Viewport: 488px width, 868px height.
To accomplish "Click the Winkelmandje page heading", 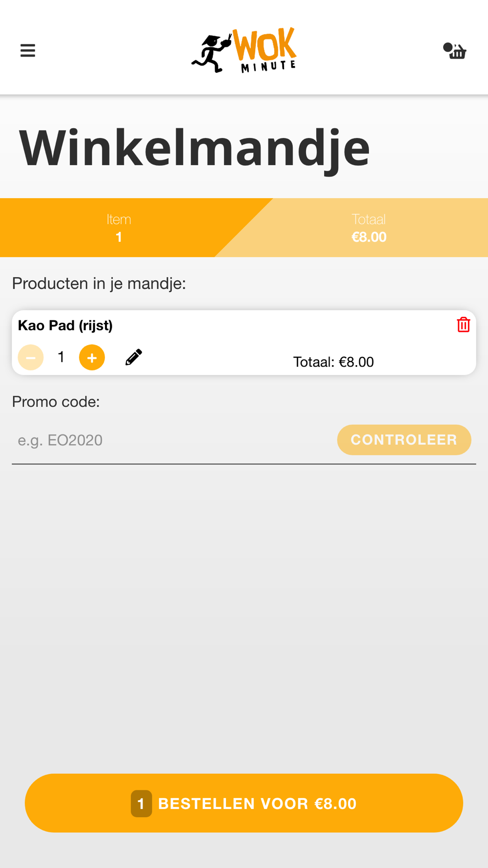I will tap(194, 148).
